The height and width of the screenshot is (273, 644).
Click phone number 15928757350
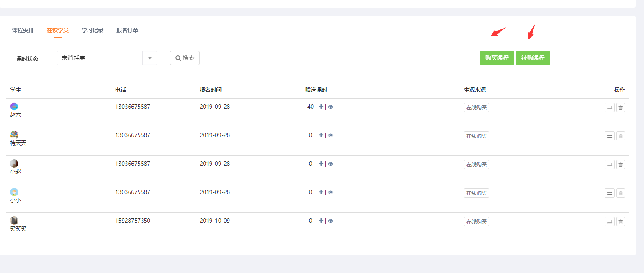coord(133,221)
